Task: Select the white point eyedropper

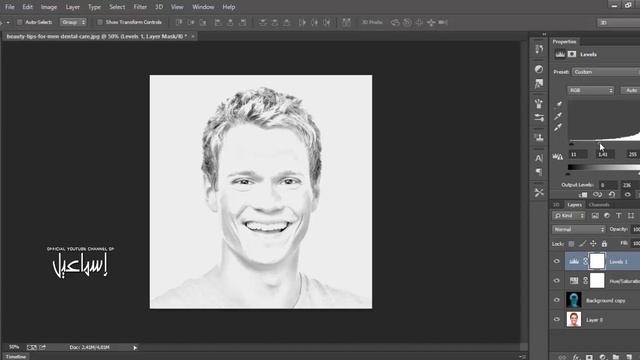Action: pos(558,128)
